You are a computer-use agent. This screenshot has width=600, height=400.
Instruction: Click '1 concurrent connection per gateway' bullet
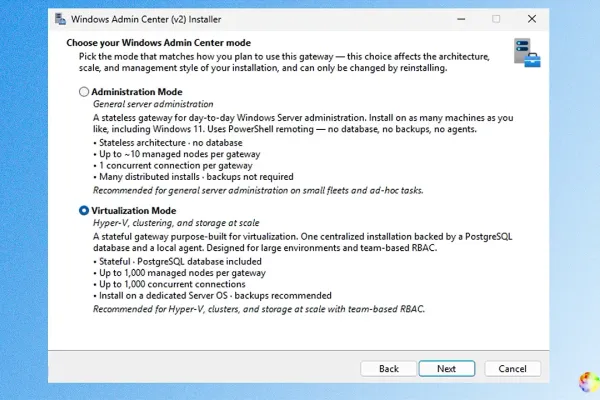coord(173,166)
